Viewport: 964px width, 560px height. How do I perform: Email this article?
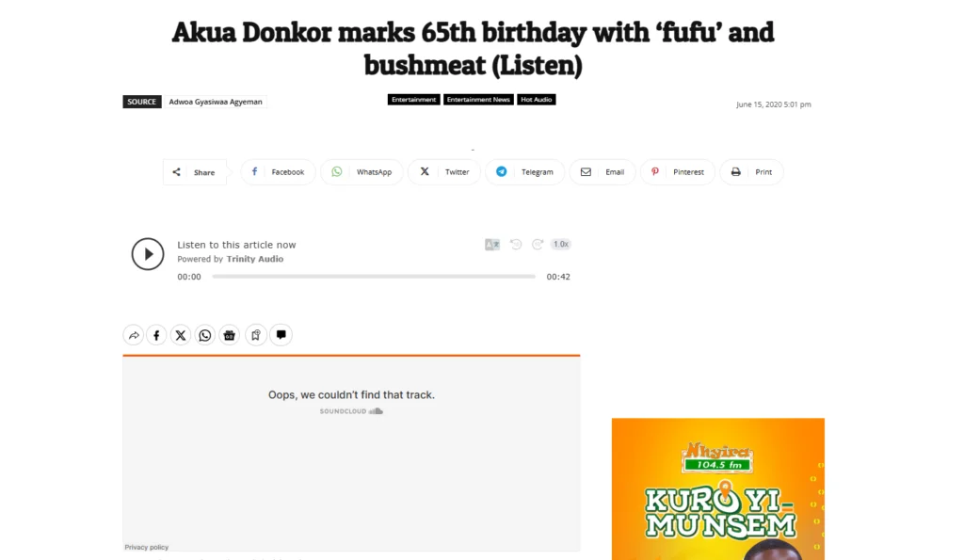point(602,172)
